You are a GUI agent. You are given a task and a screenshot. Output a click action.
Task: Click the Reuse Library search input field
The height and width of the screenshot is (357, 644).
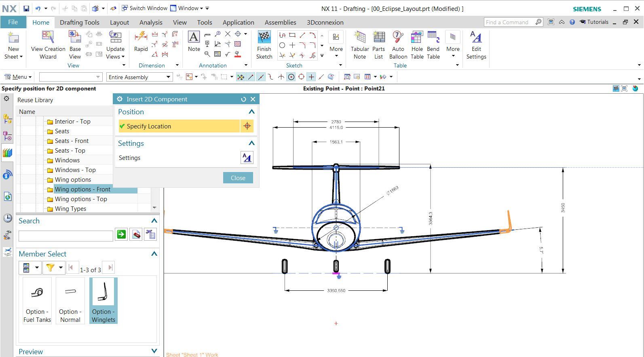tap(66, 235)
